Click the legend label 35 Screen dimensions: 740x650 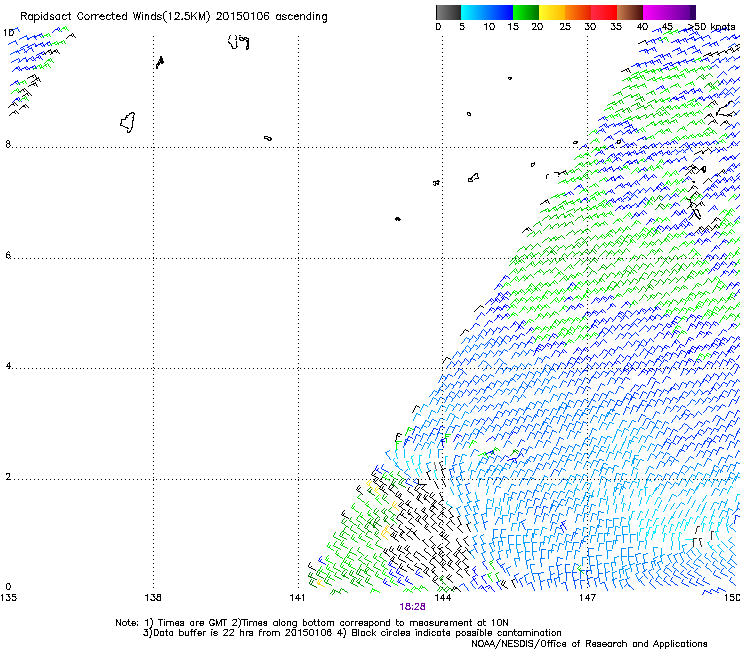[x=616, y=27]
